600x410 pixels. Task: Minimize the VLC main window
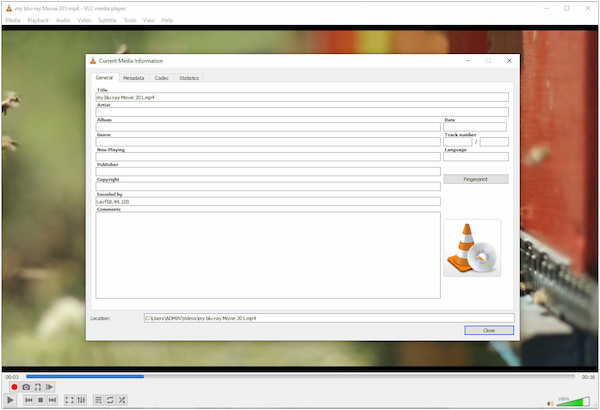[x=546, y=8]
